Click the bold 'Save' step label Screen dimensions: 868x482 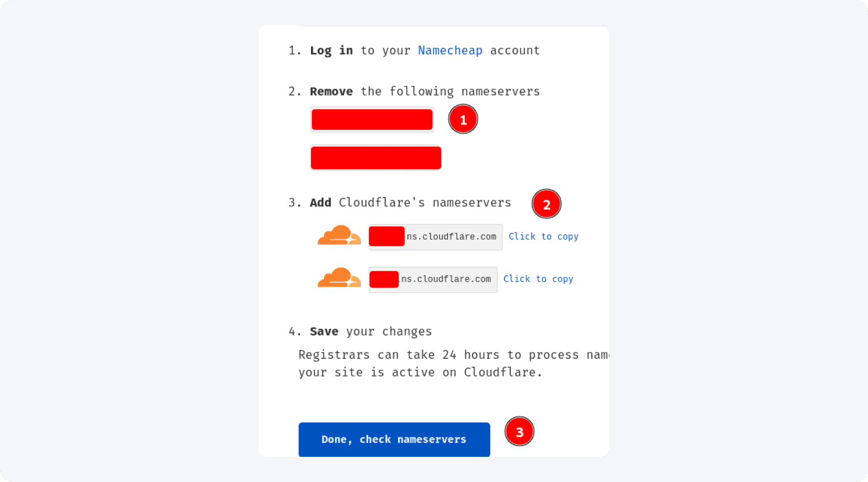coord(324,331)
